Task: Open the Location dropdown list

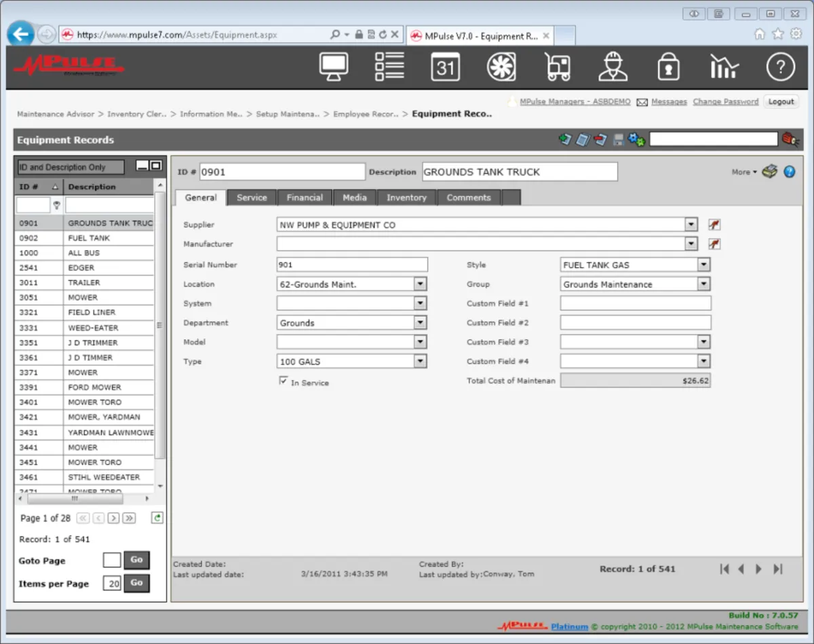Action: 420,284
